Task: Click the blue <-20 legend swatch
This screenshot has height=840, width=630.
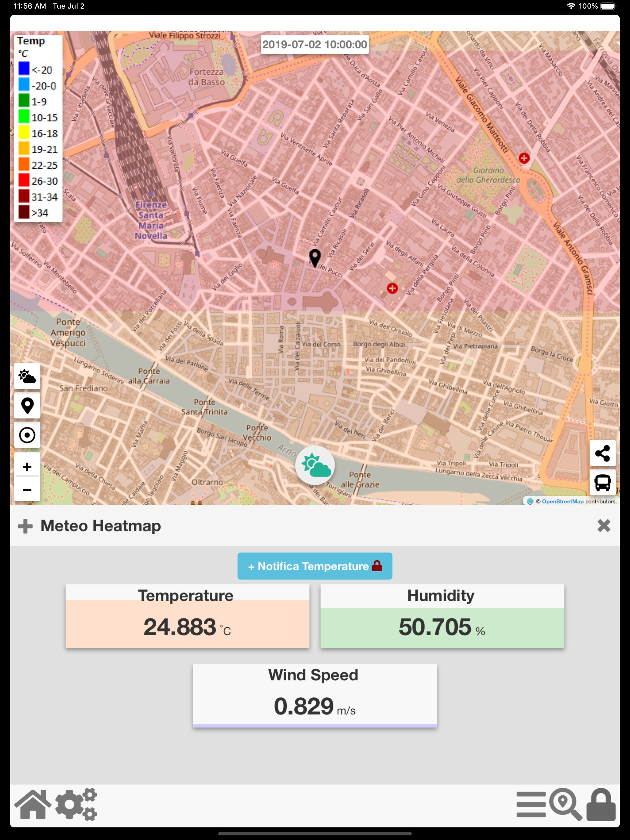Action: tap(24, 69)
